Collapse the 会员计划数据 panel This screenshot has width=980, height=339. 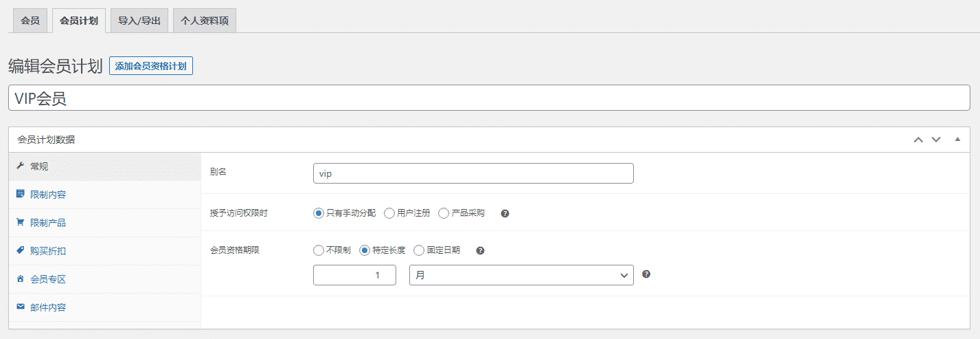[957, 140]
